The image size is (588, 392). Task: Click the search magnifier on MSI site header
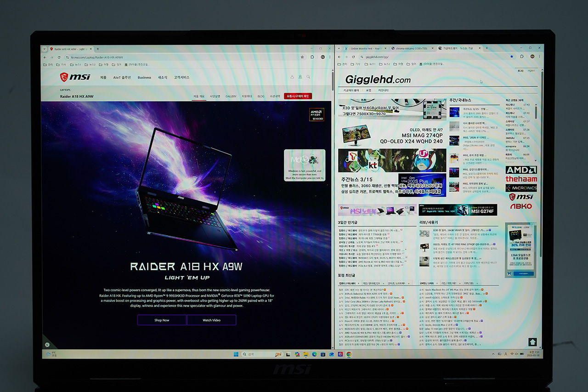click(x=308, y=77)
